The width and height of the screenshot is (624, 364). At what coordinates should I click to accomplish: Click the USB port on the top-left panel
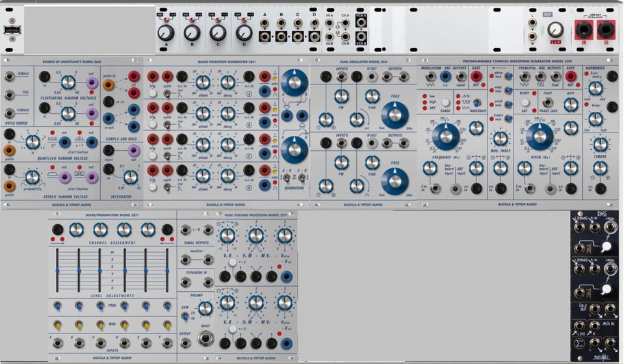tap(12, 30)
